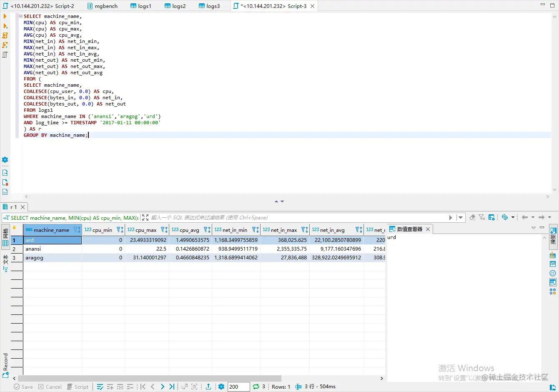Click the Script button
559x392 pixels.
[x=78, y=387]
